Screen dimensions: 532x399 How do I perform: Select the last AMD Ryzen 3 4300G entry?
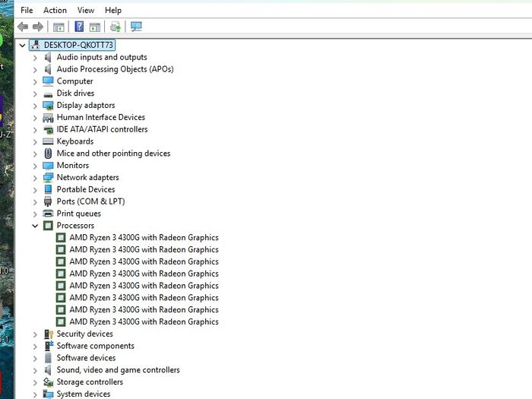(x=144, y=321)
